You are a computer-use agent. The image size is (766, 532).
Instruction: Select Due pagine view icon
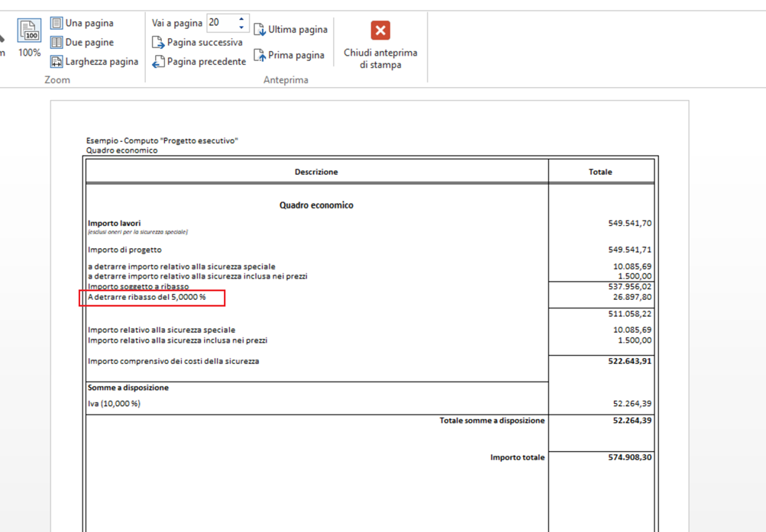click(57, 43)
